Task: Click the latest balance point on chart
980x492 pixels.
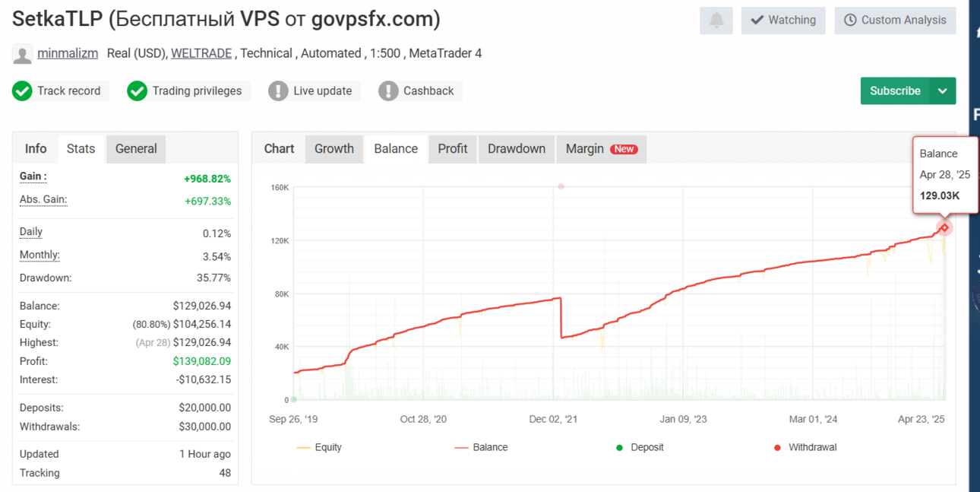Action: [944, 227]
